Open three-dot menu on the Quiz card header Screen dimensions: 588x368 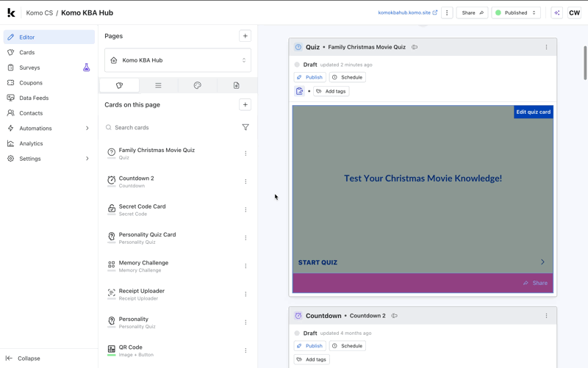546,47
